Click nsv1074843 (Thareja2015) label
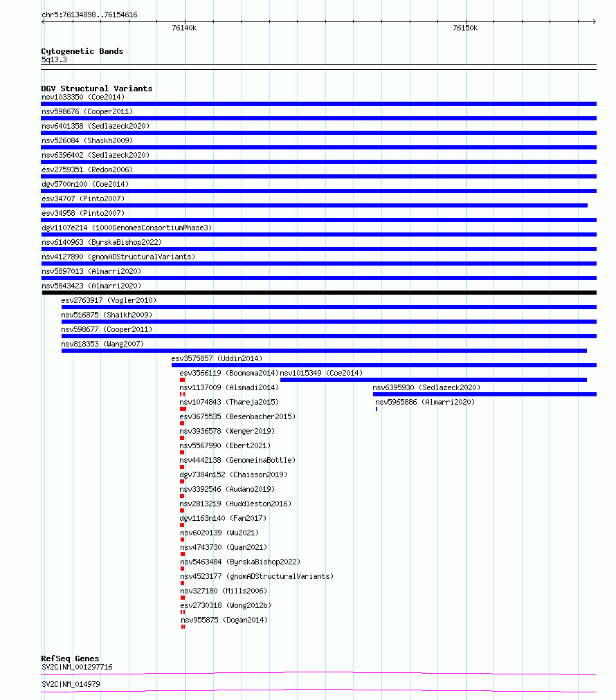 (x=229, y=402)
